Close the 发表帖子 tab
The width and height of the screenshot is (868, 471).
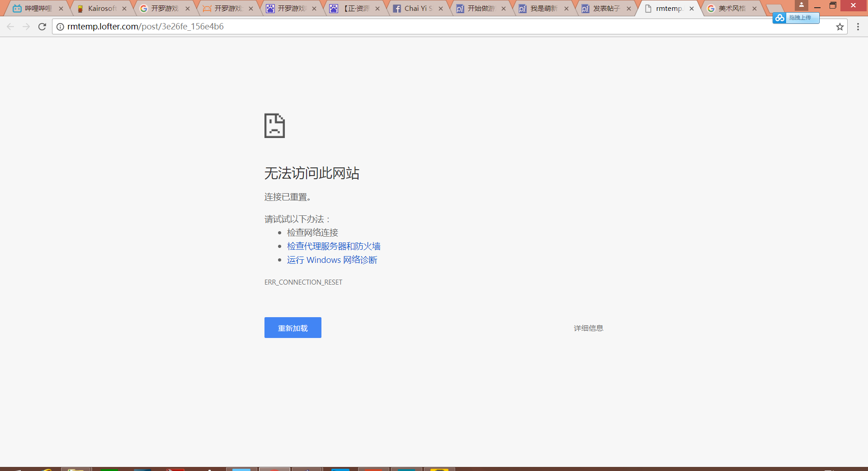[x=629, y=9]
